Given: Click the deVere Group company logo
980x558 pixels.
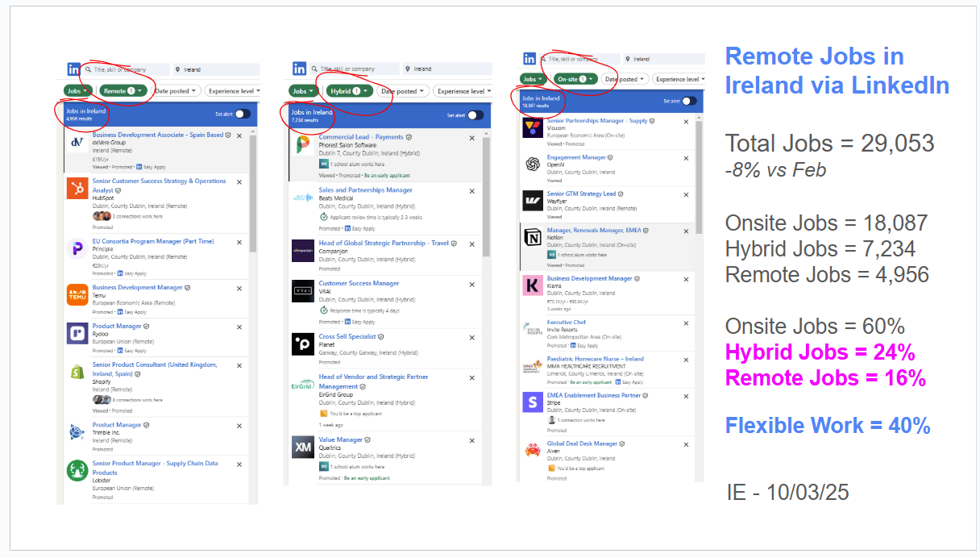Looking at the screenshot, I should coord(77,143).
